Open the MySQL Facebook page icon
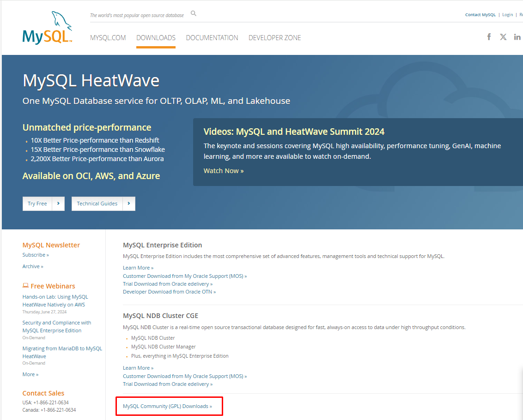The image size is (523, 420). click(489, 37)
